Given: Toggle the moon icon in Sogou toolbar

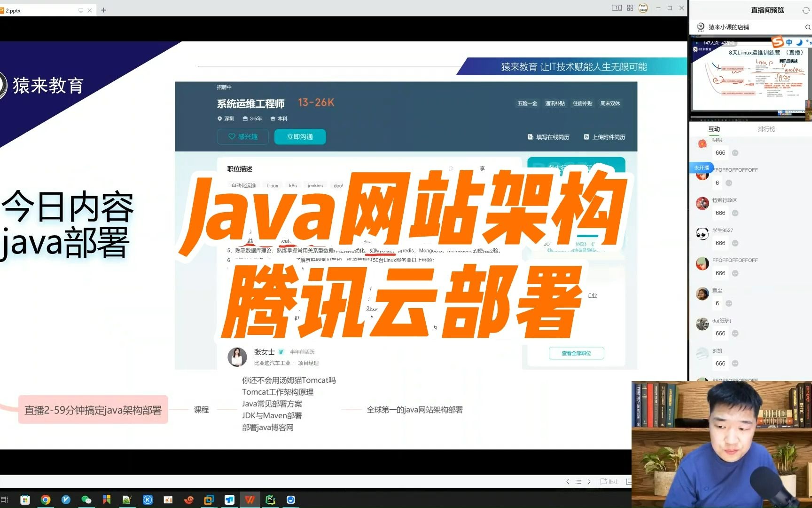Looking at the screenshot, I should click(799, 42).
